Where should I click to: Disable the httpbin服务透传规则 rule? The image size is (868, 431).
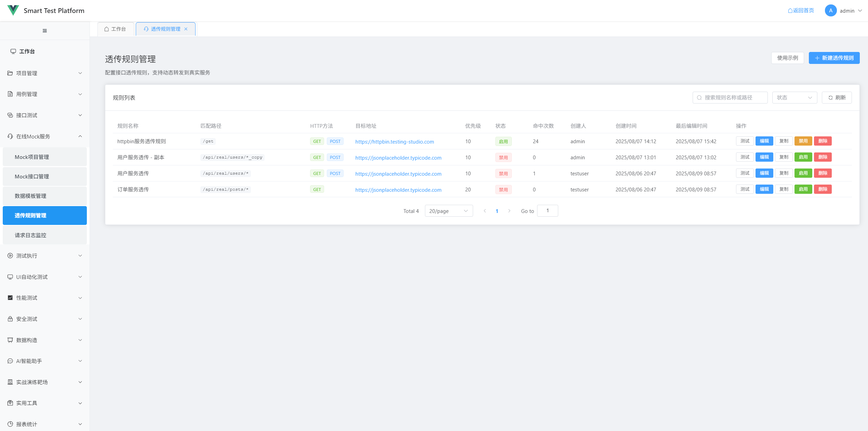coord(803,141)
